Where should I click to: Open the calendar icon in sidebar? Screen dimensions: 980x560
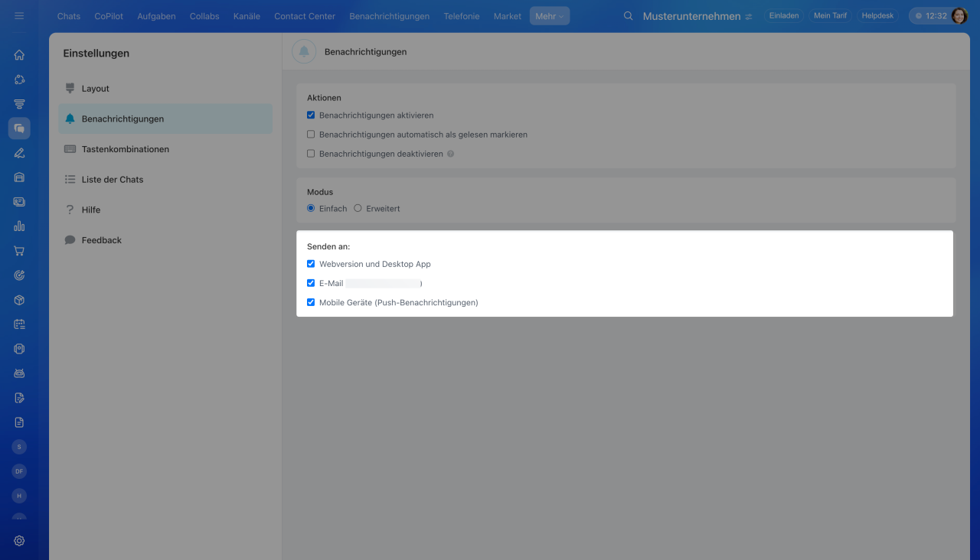tap(19, 324)
